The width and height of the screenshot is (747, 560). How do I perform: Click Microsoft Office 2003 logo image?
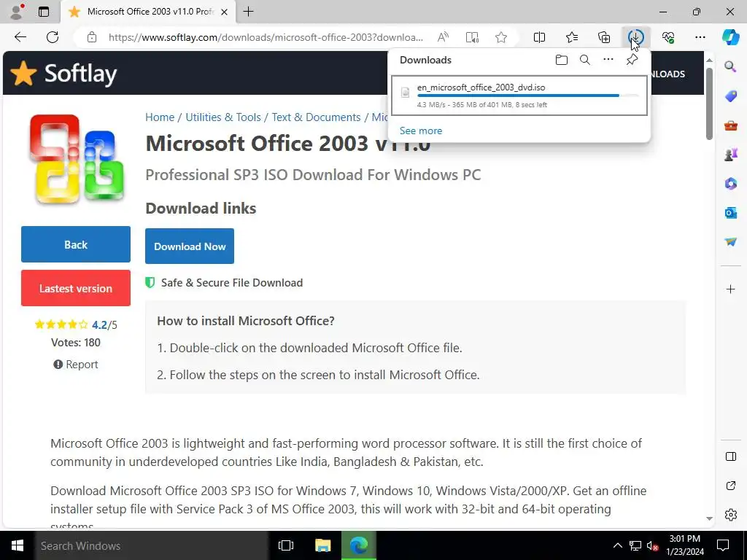pyautogui.click(x=76, y=159)
